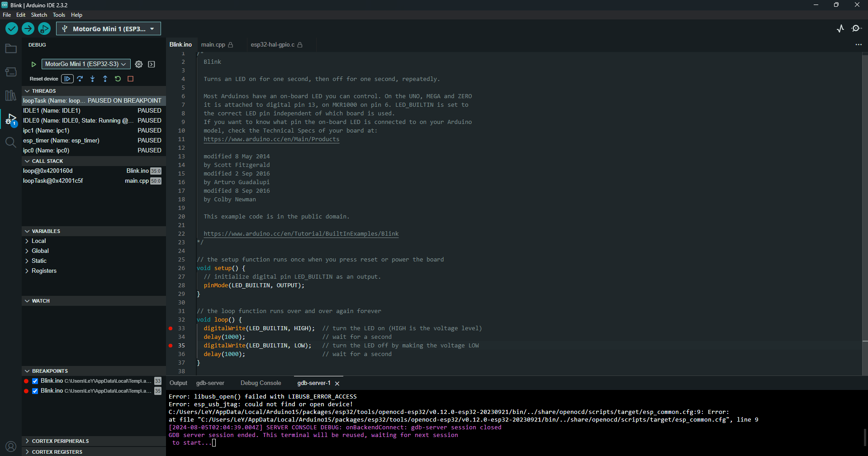Click the Verify sketch checkmark button
This screenshot has height=456, width=868.
[12, 28]
